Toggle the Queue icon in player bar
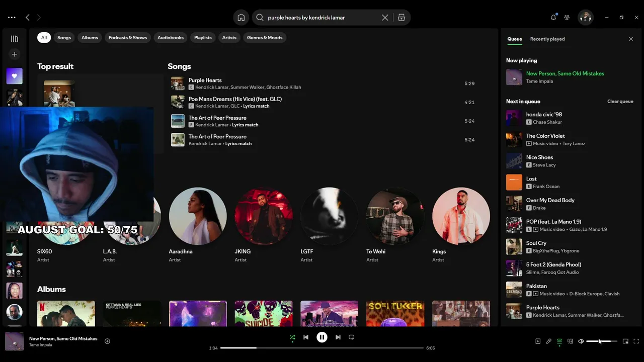The width and height of the screenshot is (644, 362). point(559,341)
